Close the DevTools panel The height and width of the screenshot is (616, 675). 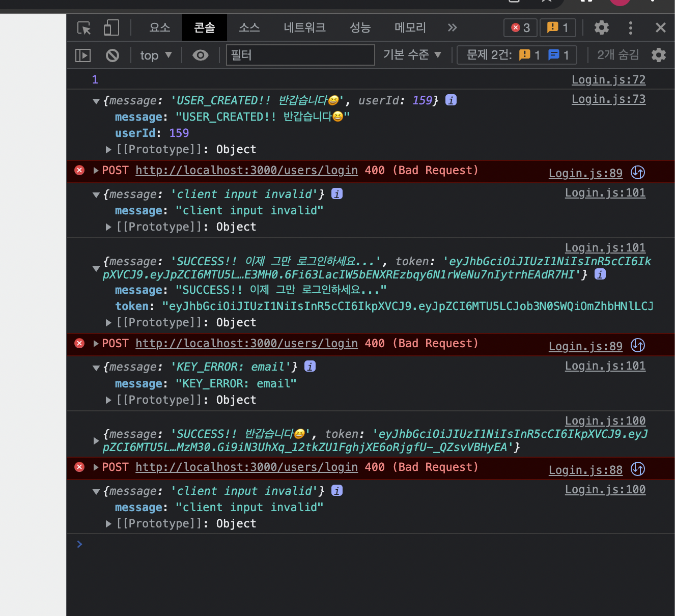[661, 27]
